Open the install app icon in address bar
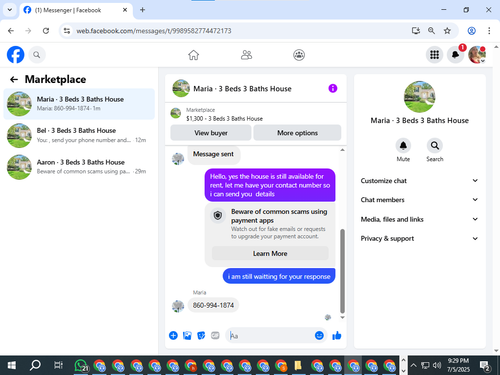The height and width of the screenshot is (375, 500). tap(415, 31)
